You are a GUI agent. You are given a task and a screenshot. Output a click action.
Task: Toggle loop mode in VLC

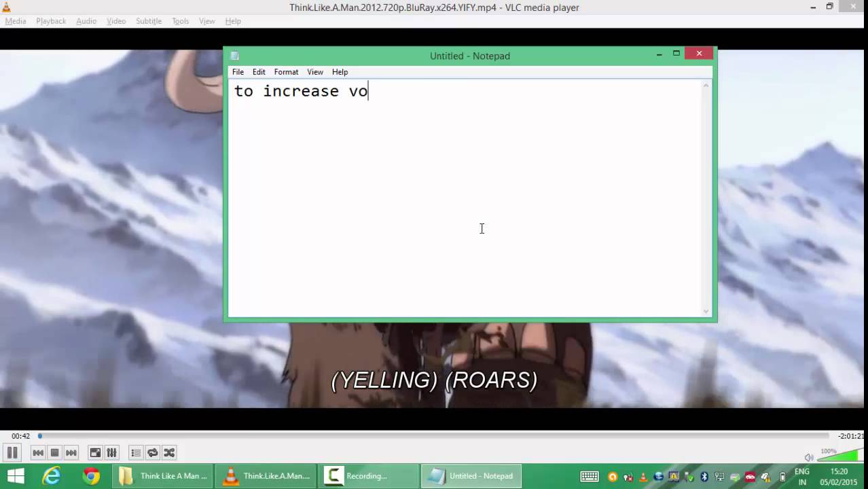(152, 452)
